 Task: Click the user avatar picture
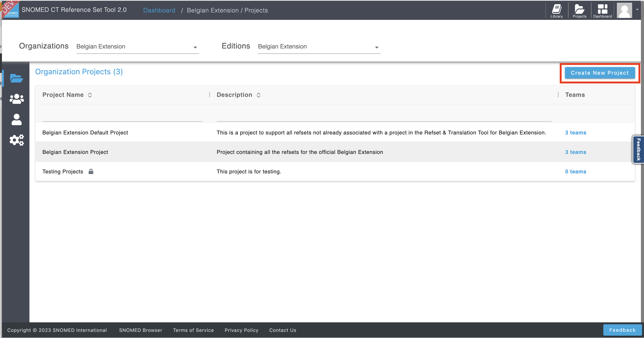[x=624, y=10]
